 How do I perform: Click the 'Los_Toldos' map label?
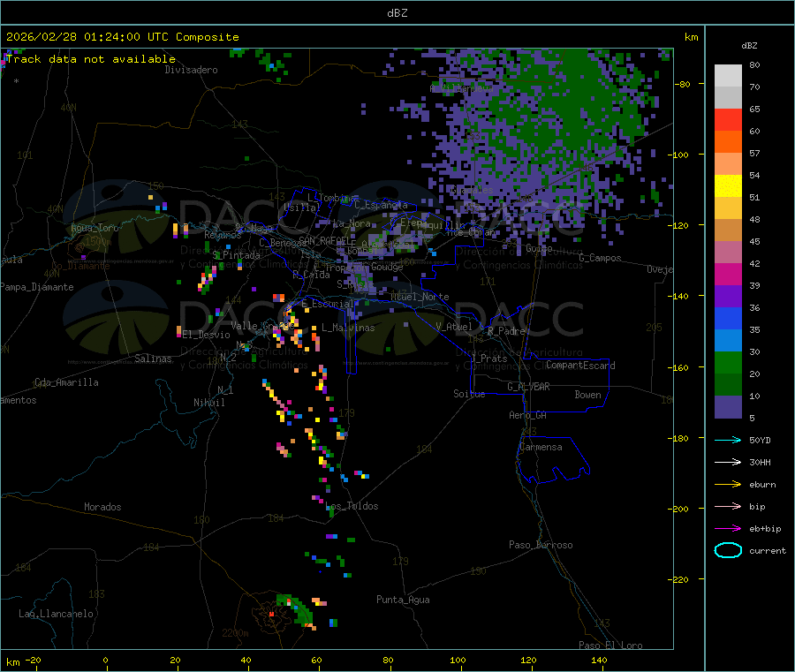coord(352,506)
